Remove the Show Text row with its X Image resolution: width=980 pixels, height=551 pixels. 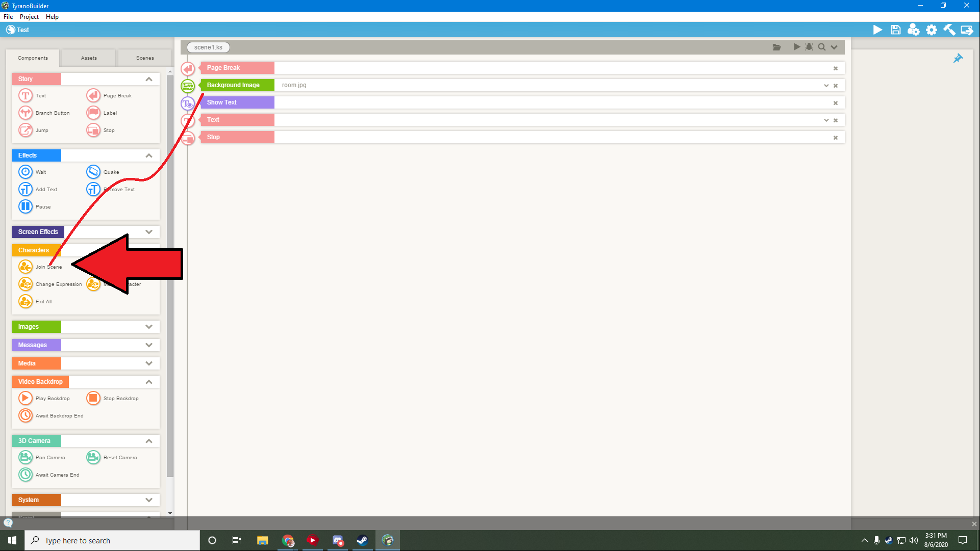[835, 102]
